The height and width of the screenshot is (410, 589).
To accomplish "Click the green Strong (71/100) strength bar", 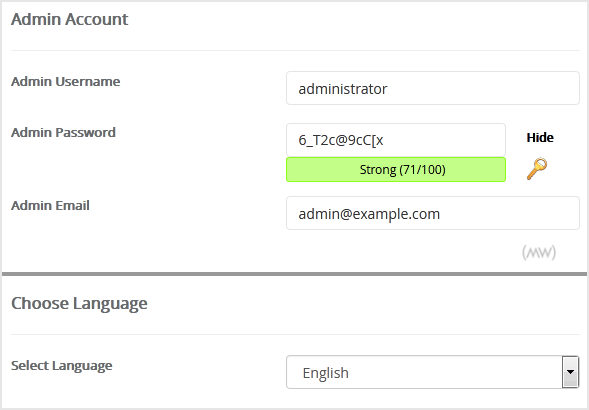I will pyautogui.click(x=396, y=169).
